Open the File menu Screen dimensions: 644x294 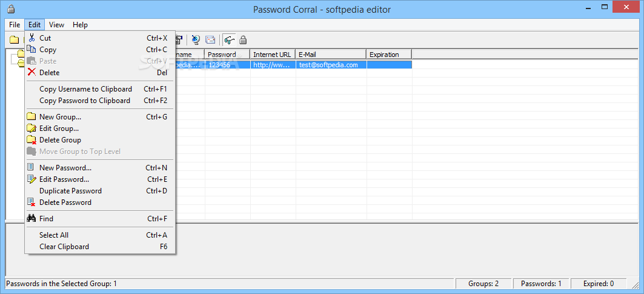click(15, 25)
